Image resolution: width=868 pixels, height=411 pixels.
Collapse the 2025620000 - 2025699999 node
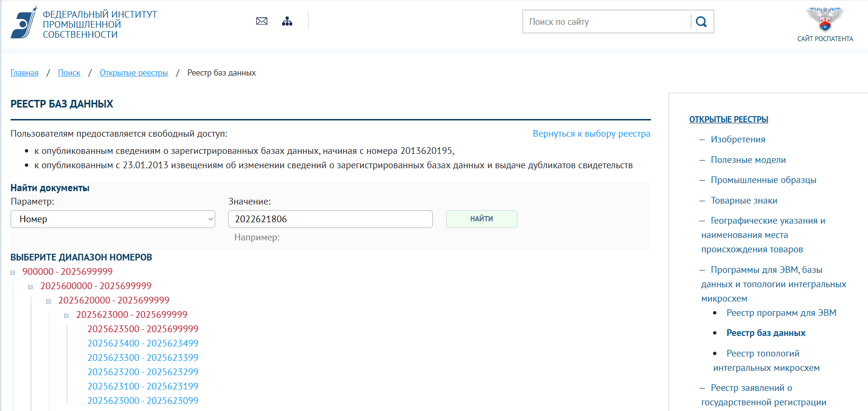(48, 302)
